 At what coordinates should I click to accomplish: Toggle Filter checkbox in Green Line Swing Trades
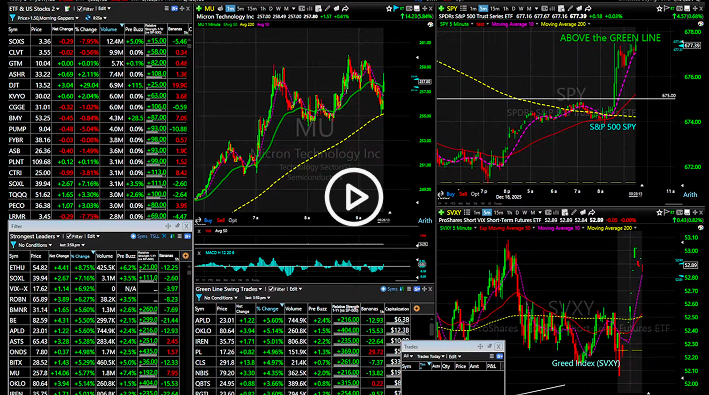pos(271,289)
